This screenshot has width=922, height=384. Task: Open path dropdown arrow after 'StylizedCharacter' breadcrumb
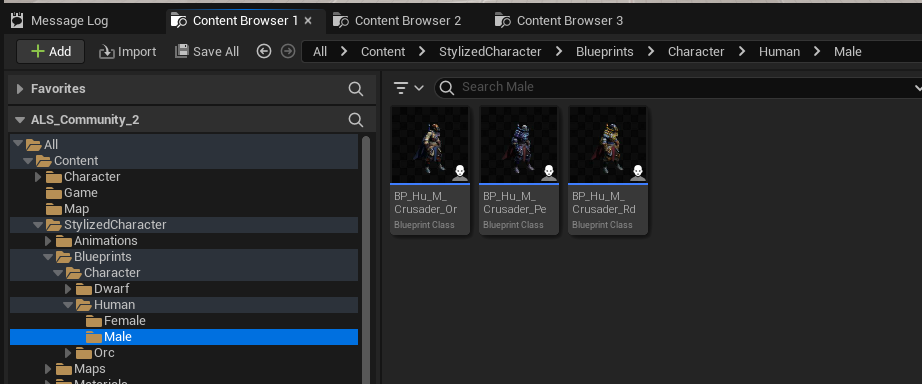click(x=559, y=52)
